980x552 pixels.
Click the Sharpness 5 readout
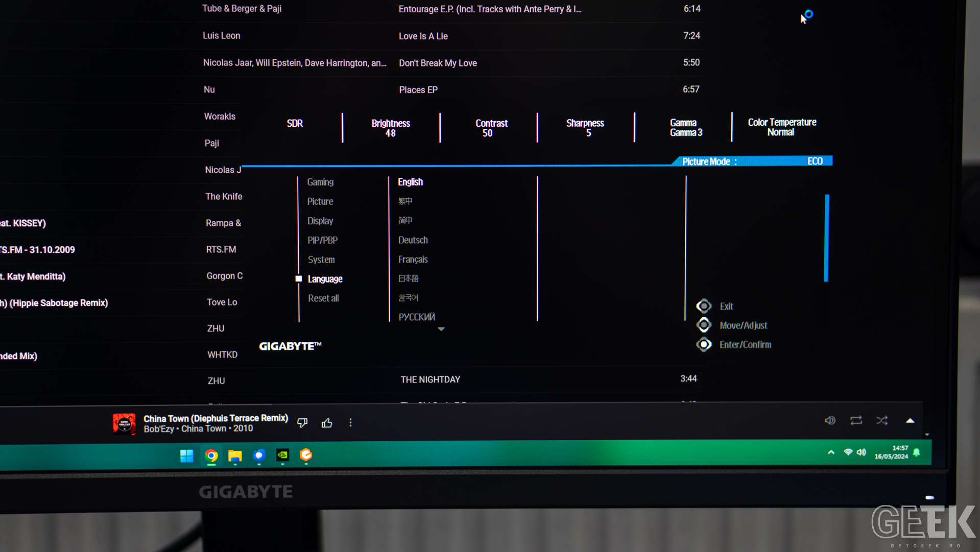coord(585,128)
